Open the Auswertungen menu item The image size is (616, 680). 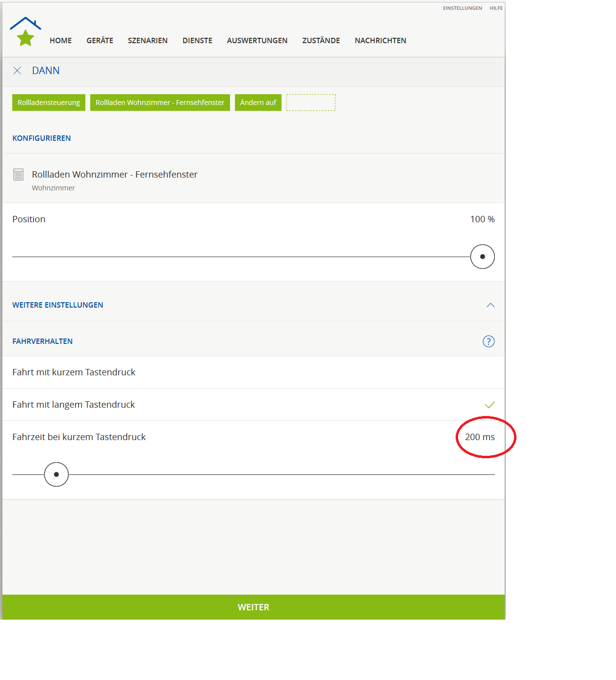click(257, 41)
